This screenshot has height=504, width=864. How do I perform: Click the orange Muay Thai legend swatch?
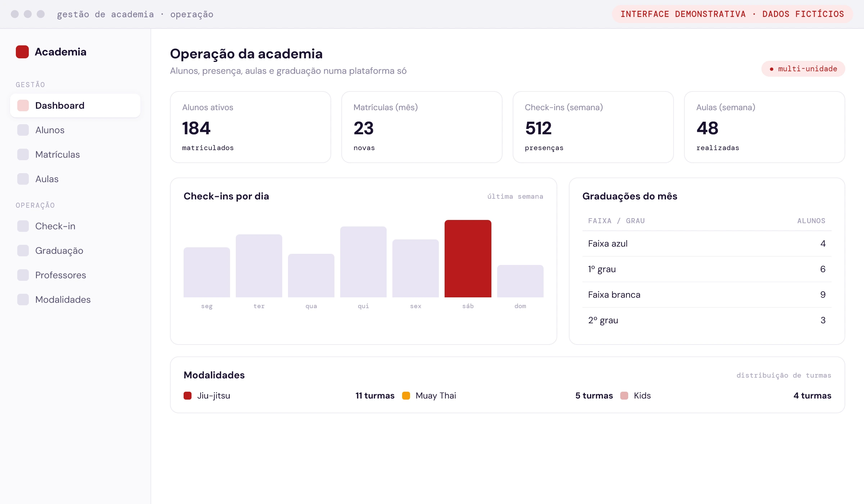(406, 396)
